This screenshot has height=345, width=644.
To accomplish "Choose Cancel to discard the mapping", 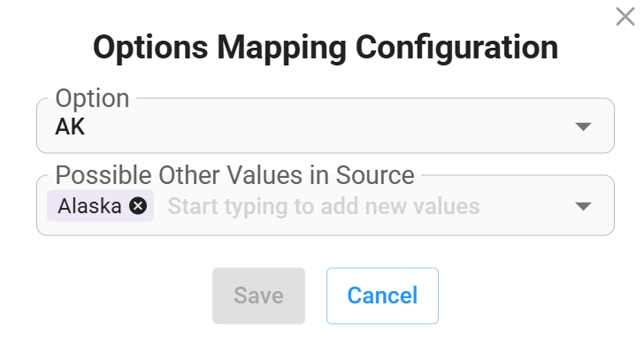I will [x=382, y=295].
